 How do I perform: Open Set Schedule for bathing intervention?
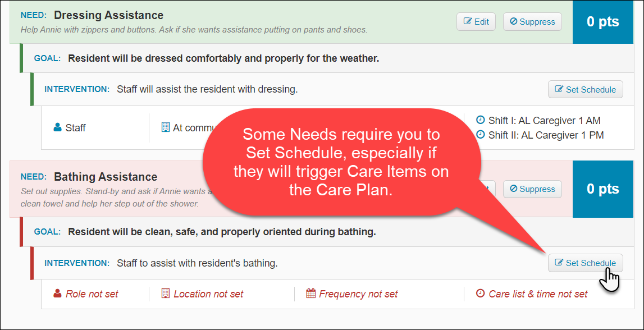coord(585,263)
